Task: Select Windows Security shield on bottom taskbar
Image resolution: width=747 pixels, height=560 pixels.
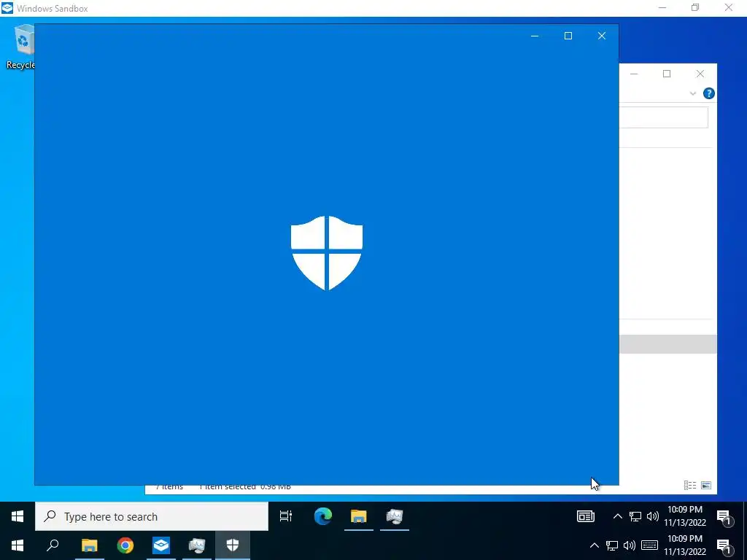Action: pyautogui.click(x=233, y=545)
